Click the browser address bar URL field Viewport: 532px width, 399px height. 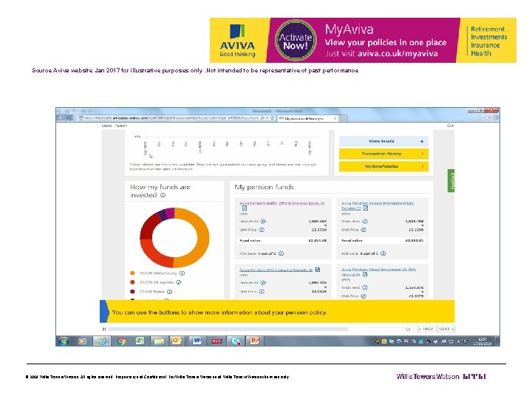click(x=170, y=118)
